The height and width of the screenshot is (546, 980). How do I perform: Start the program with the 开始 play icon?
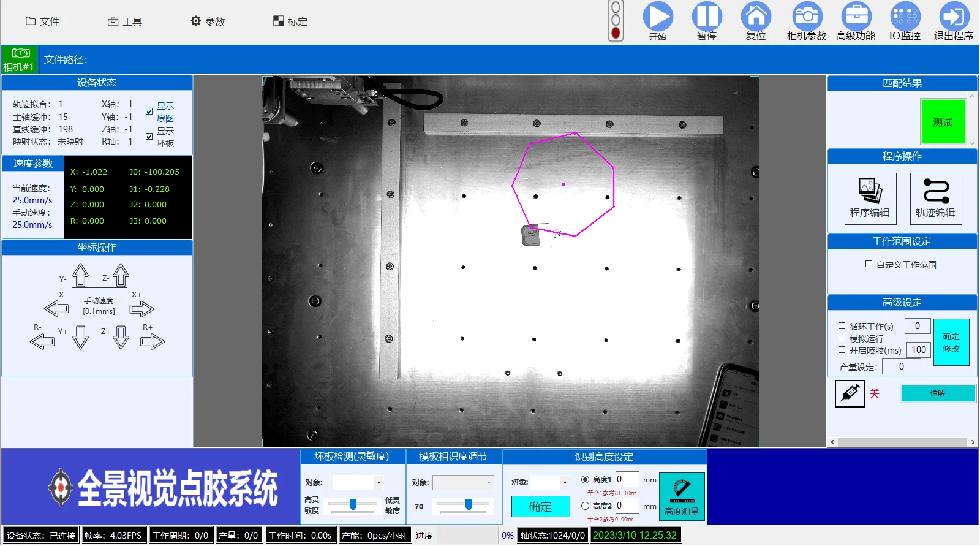coord(658,17)
